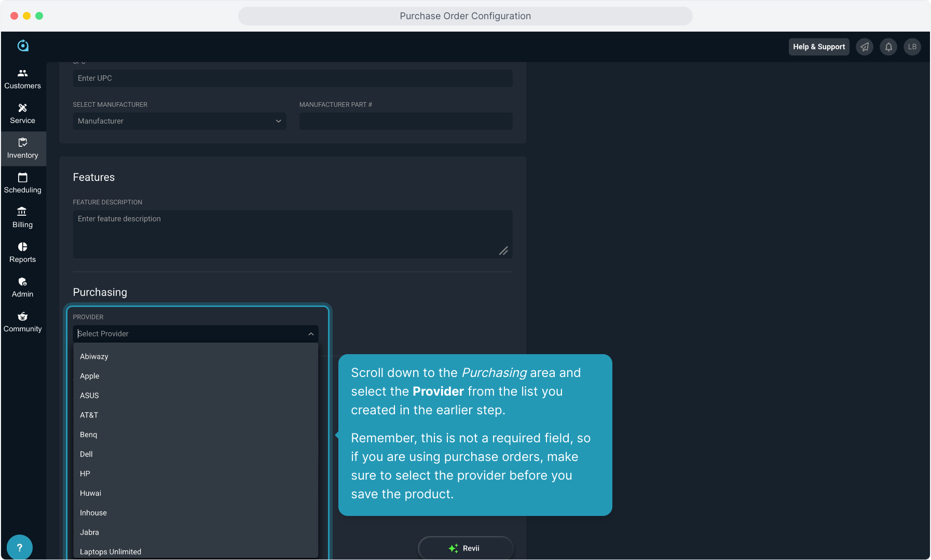931x560 pixels.
Task: Click the paper plane send icon
Action: click(x=865, y=47)
